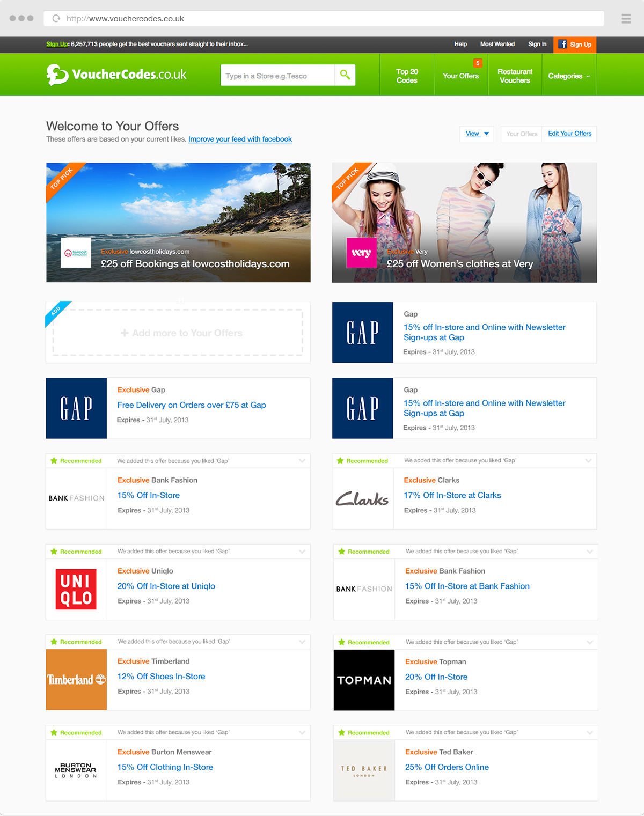644x816 pixels.
Task: Click the Clarks brand logo
Action: coord(362,499)
